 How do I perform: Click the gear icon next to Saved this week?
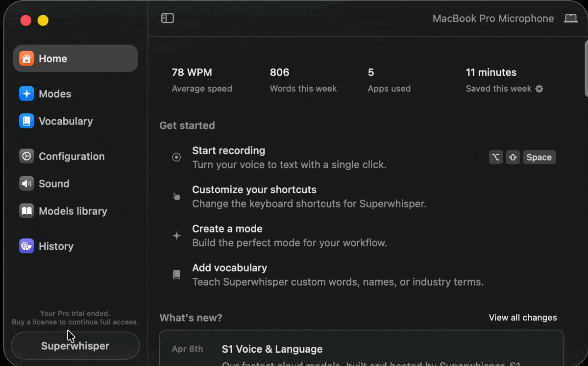[539, 89]
